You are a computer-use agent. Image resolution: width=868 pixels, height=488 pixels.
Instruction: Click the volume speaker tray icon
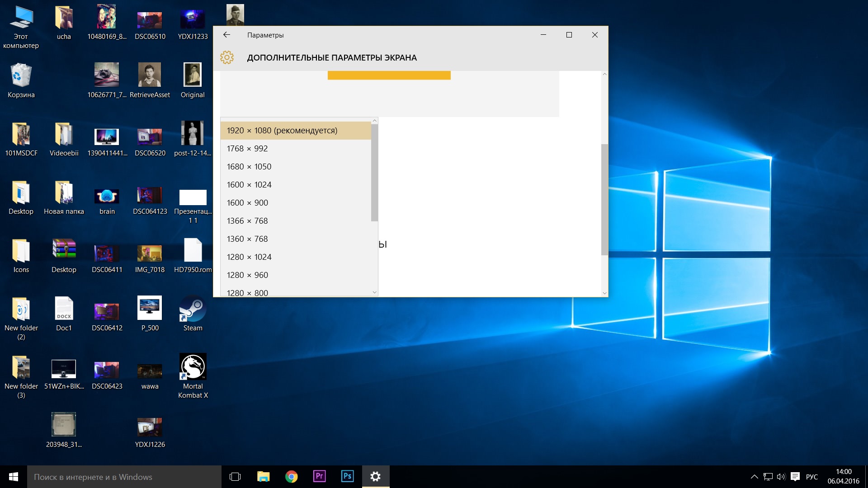[x=781, y=477]
